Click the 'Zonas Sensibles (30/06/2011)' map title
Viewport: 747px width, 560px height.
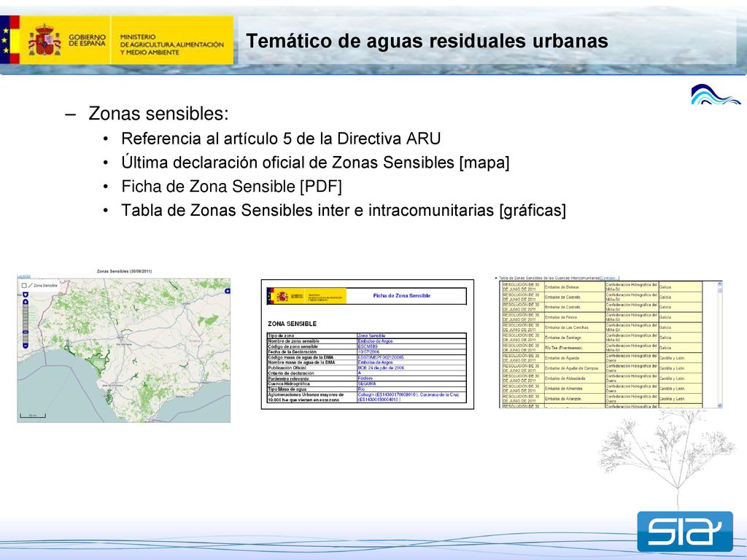[124, 271]
